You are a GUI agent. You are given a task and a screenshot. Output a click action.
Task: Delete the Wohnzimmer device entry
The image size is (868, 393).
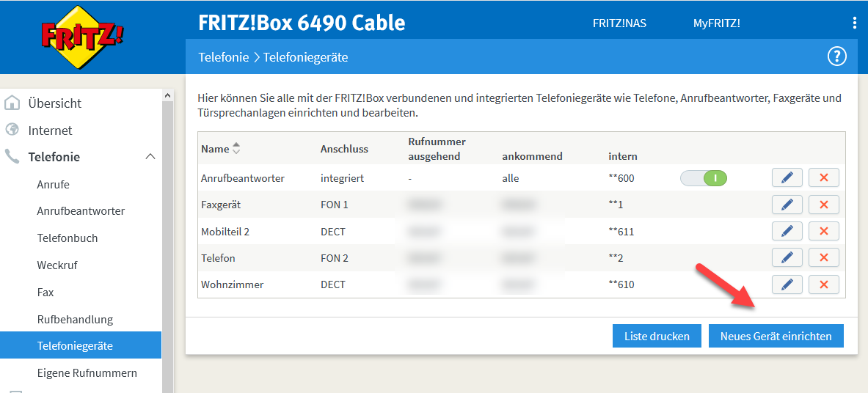(x=823, y=284)
